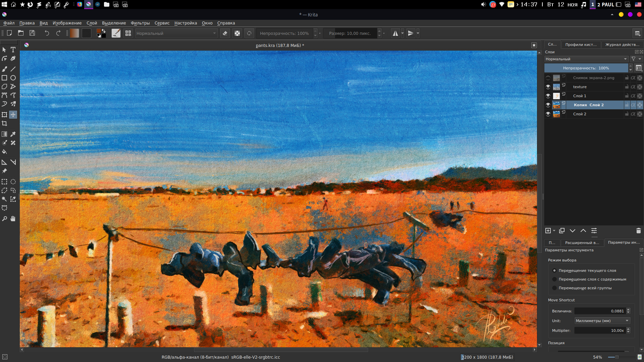This screenshot has height=362, width=644.
Task: Select the 'Слой 2' layer row
Action: [x=594, y=114]
